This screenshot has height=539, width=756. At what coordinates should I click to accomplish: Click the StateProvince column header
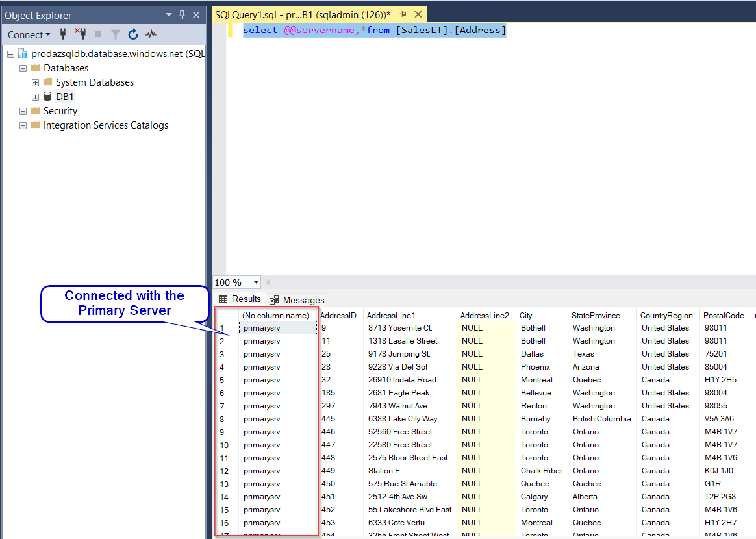603,316
